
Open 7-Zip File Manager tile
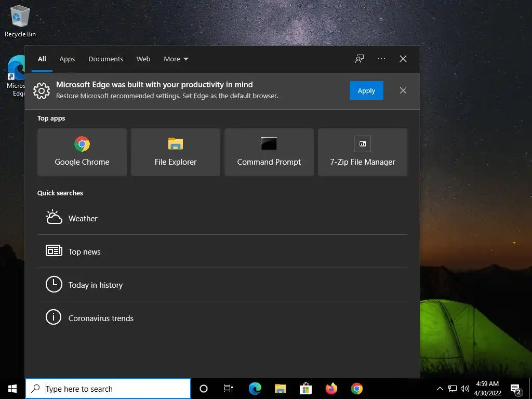coord(362,152)
